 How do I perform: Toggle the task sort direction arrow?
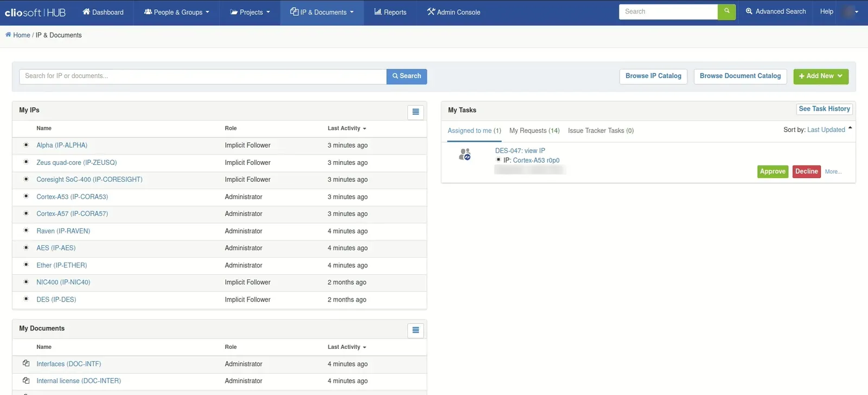point(850,129)
